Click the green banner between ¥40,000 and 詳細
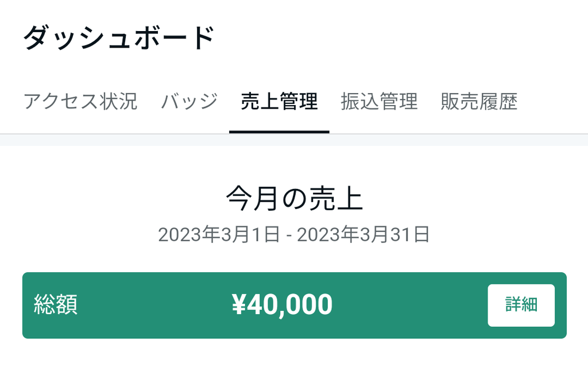This screenshot has height=386, width=588. pos(411,304)
